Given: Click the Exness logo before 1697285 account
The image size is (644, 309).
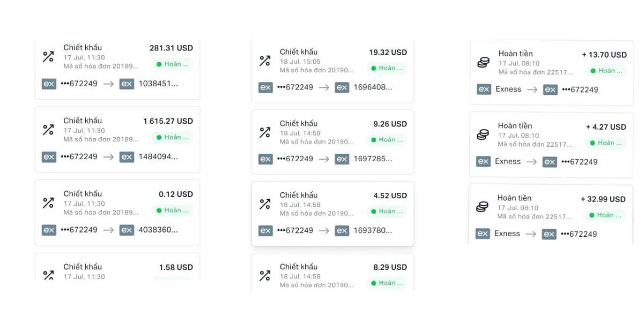Looking at the screenshot, I should click(x=342, y=159).
